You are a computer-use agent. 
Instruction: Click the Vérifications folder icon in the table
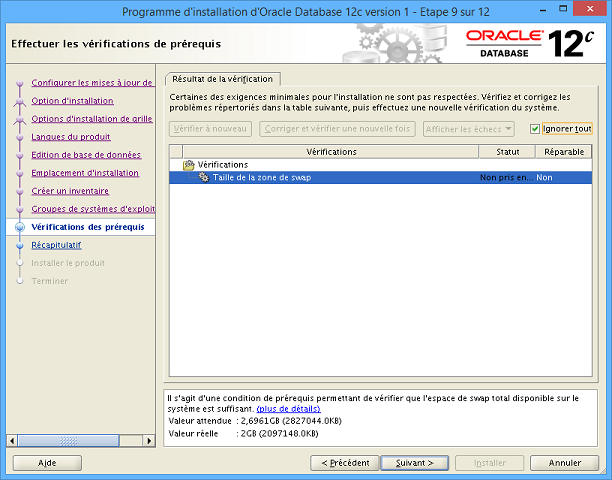[x=189, y=165]
